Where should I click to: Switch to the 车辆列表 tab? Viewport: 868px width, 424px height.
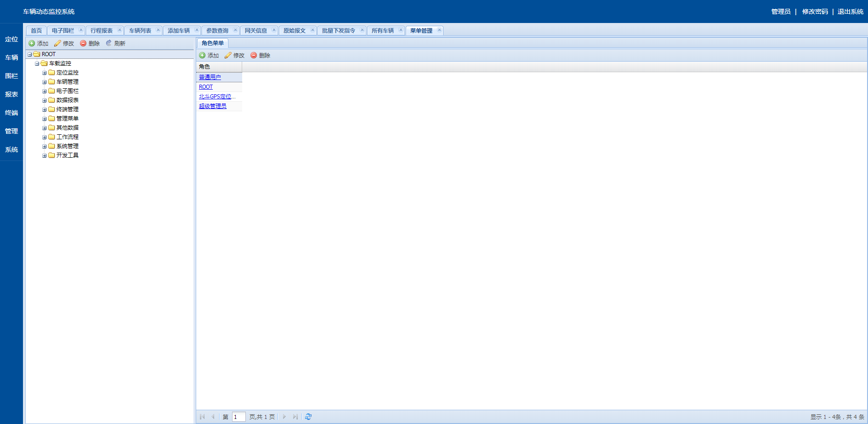(140, 31)
